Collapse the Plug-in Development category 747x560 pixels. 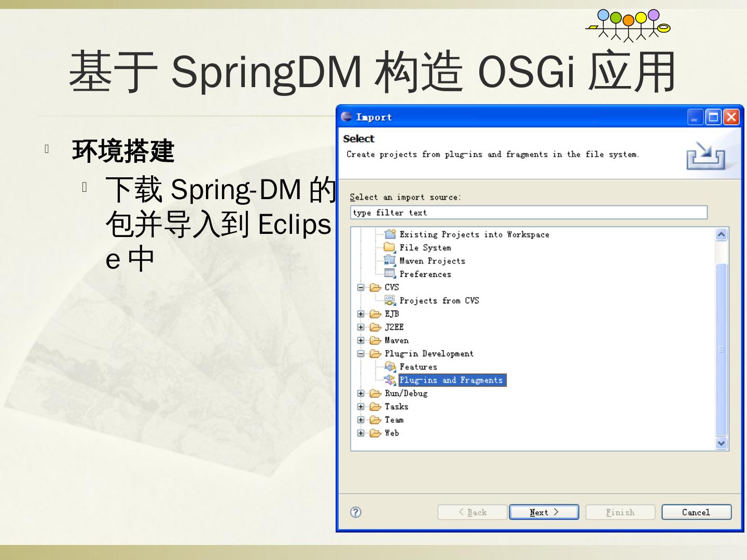[361, 354]
